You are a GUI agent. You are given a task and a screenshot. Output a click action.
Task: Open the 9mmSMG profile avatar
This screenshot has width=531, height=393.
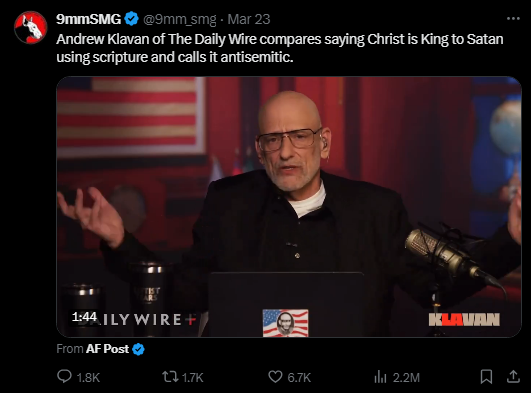coord(30,27)
